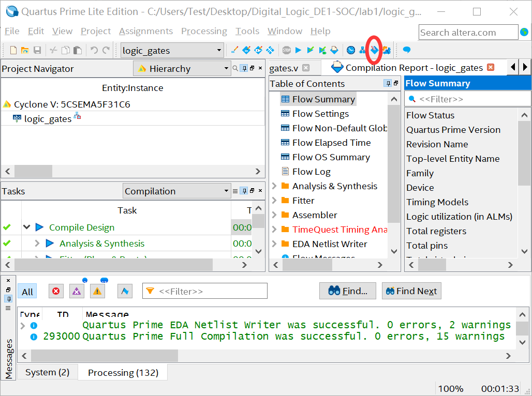Create a new file from toolbar
The width and height of the screenshot is (532, 396).
click(x=13, y=50)
